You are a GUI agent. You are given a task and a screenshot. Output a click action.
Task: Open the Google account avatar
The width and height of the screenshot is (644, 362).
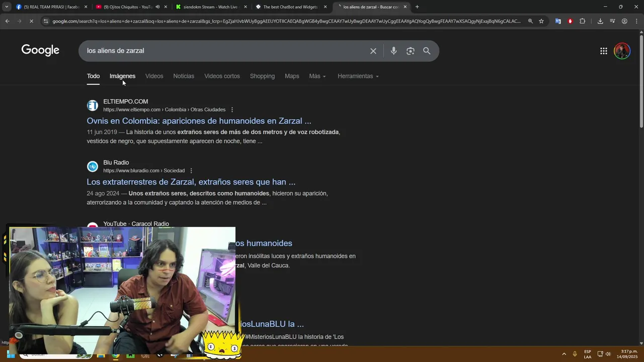pos(622,51)
